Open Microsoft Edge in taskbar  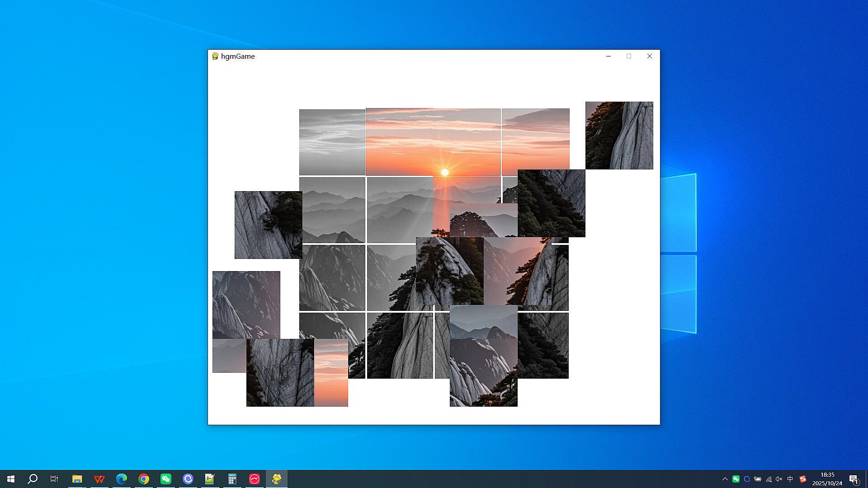(121, 479)
